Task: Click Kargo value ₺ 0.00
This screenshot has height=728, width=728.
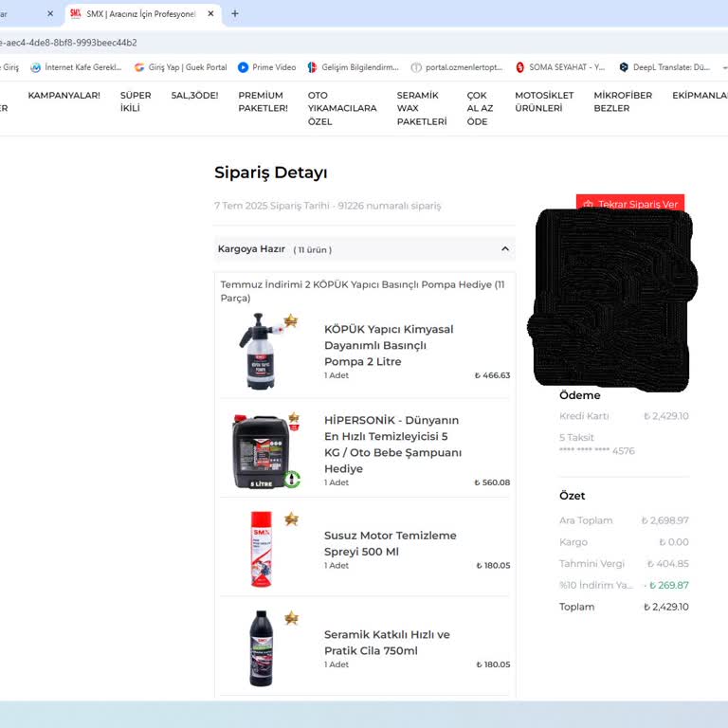Action: tap(674, 542)
